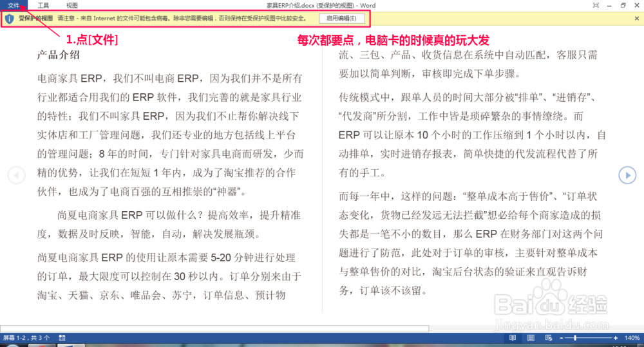Click the line 务，订单该不该留。
The width and height of the screenshot is (644, 347).
383,290
